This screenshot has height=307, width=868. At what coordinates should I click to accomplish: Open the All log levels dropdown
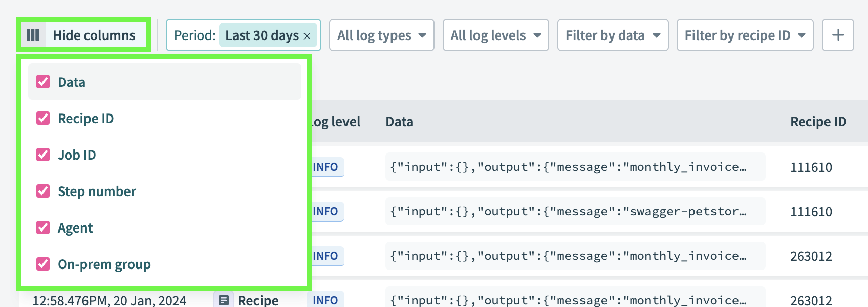pyautogui.click(x=496, y=35)
